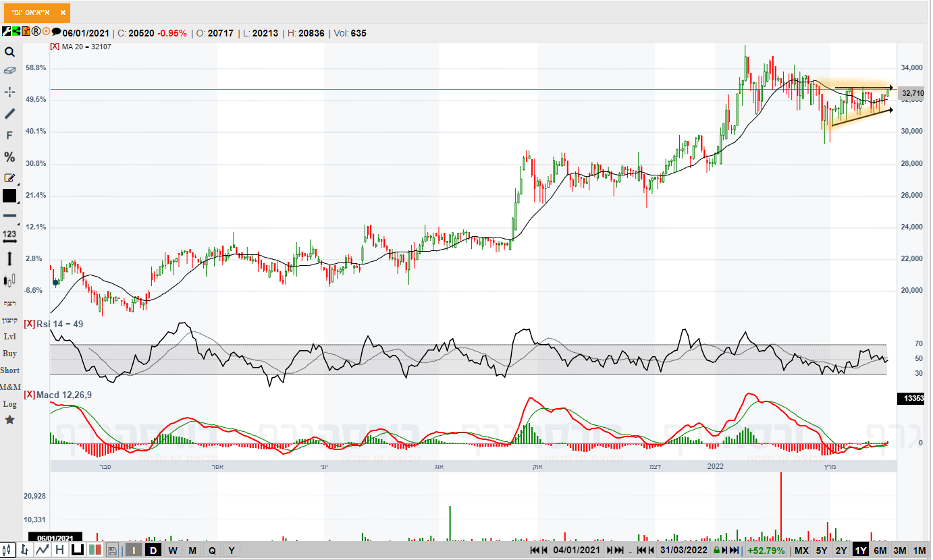
Task: Open the black drawing color swatch
Action: click(9, 196)
